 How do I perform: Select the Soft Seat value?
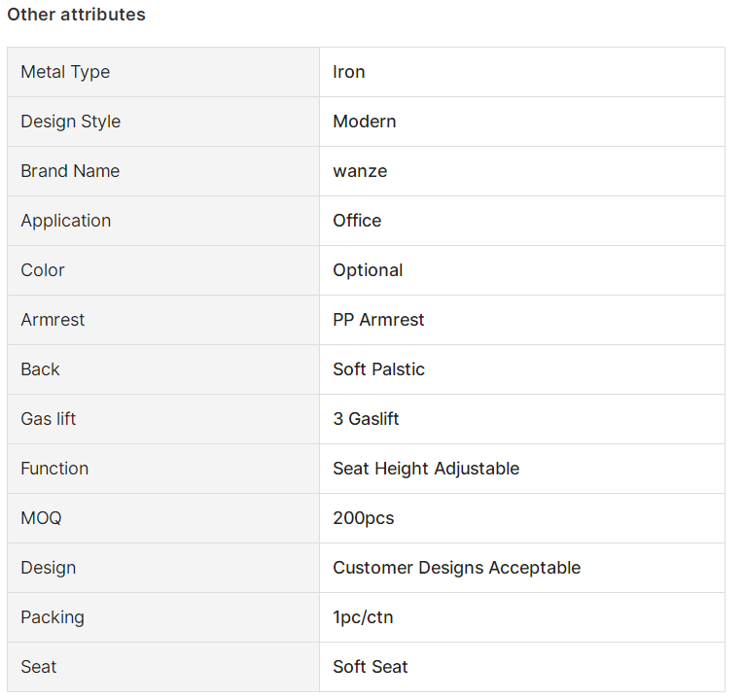[371, 667]
